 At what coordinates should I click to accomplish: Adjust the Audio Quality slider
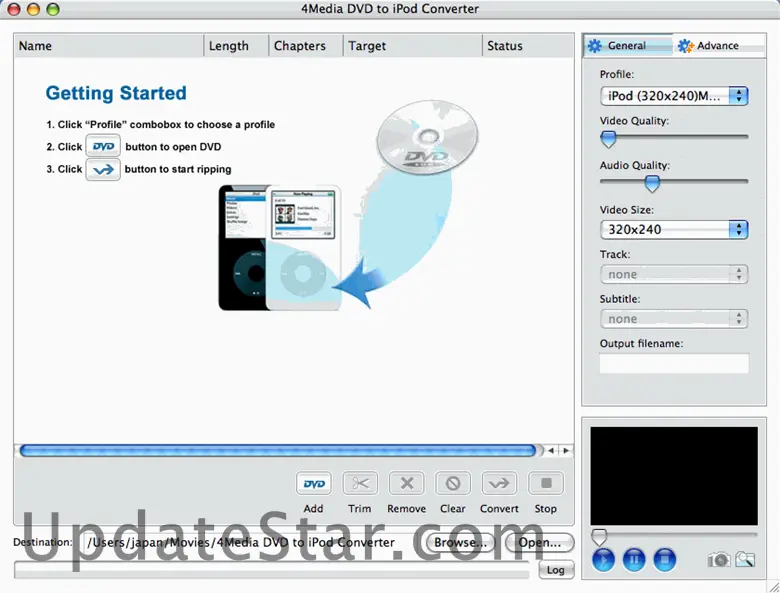pyautogui.click(x=652, y=183)
